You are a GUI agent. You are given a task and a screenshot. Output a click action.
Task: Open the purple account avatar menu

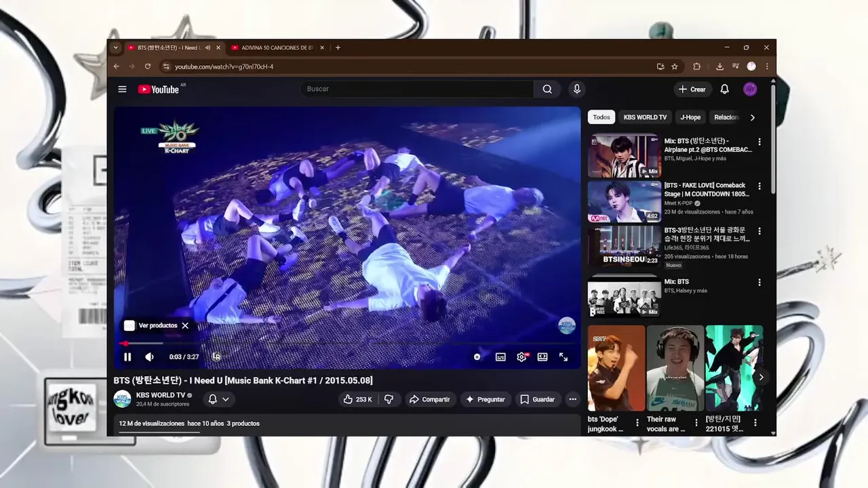click(750, 89)
